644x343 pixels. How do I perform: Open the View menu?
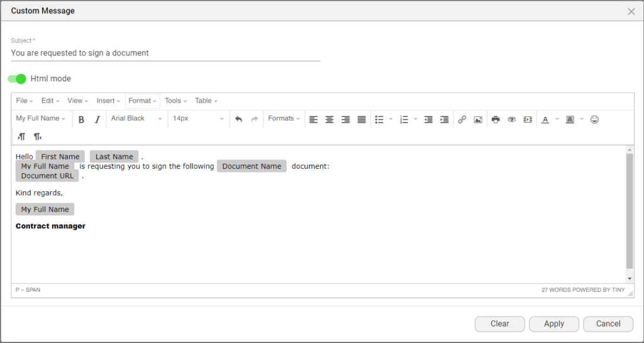coord(77,101)
